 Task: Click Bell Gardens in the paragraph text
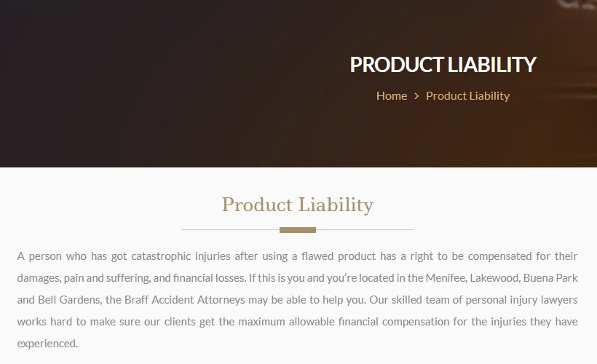coord(70,300)
